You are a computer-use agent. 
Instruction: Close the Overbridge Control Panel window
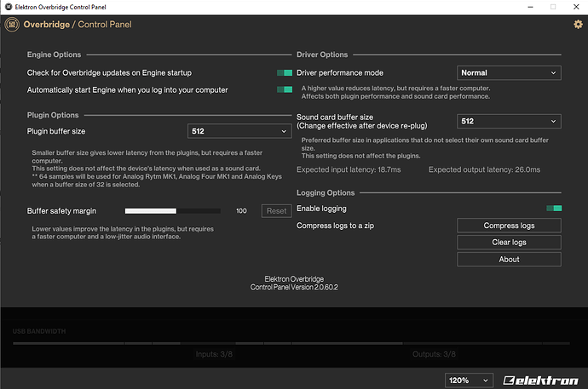(x=576, y=7)
